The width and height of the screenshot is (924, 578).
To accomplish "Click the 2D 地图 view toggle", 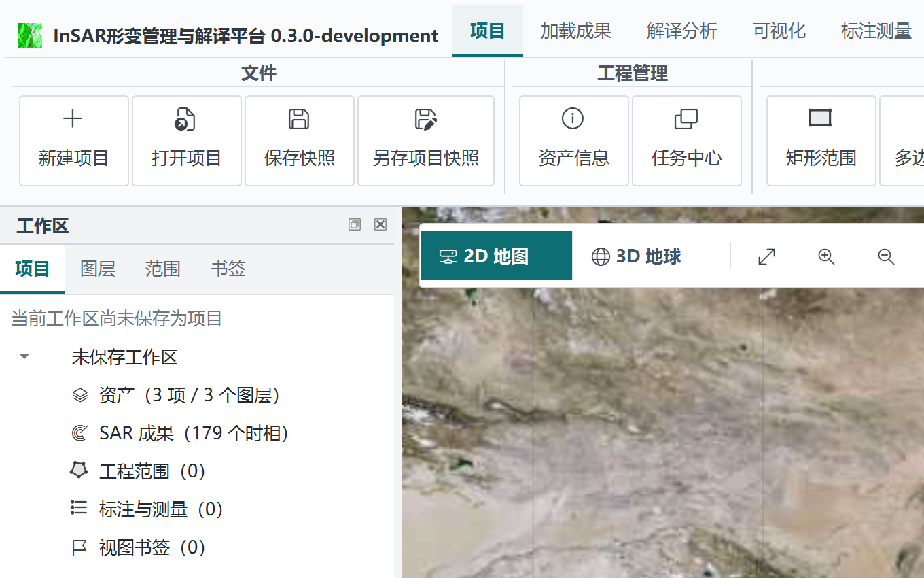I will (x=497, y=256).
